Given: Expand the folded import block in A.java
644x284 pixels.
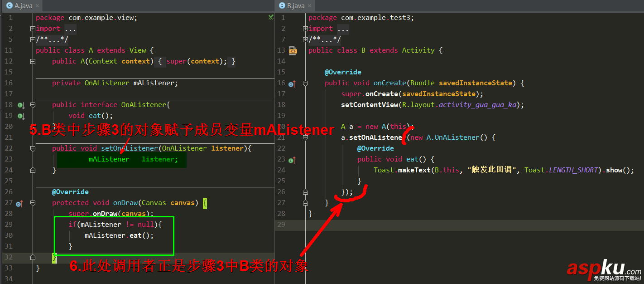Looking at the screenshot, I should [33, 29].
